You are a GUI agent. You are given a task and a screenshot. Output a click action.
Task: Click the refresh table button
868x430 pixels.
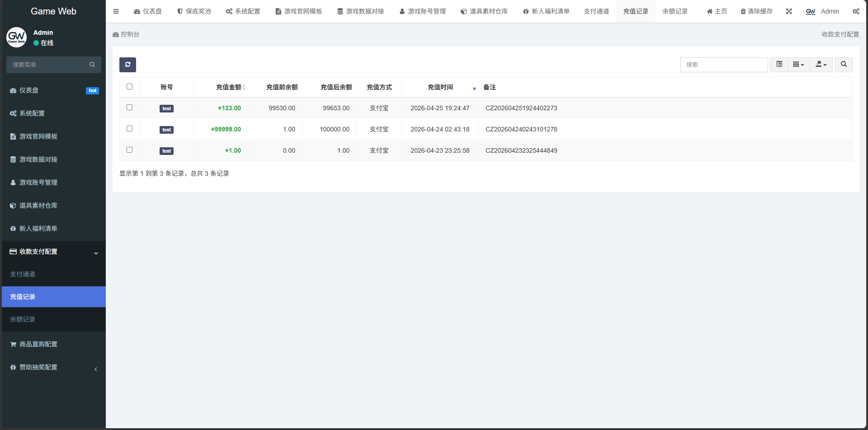click(127, 65)
